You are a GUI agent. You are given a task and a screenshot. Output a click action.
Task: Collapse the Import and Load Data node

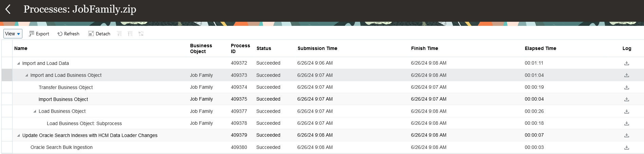click(18, 63)
